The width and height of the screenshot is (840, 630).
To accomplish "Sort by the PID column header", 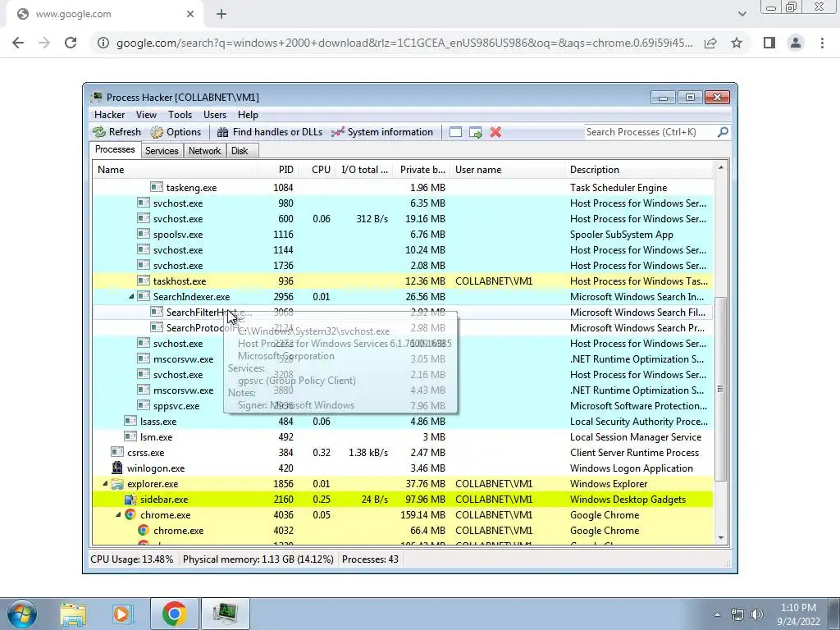I will tap(277, 170).
